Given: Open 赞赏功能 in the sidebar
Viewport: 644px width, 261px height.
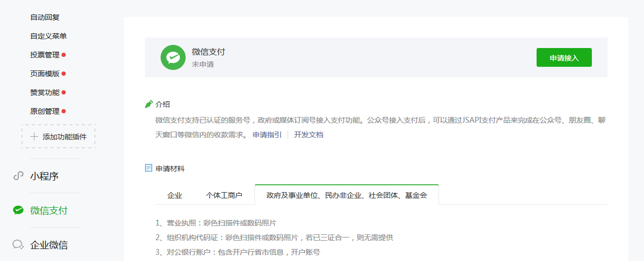Looking at the screenshot, I should pos(45,92).
